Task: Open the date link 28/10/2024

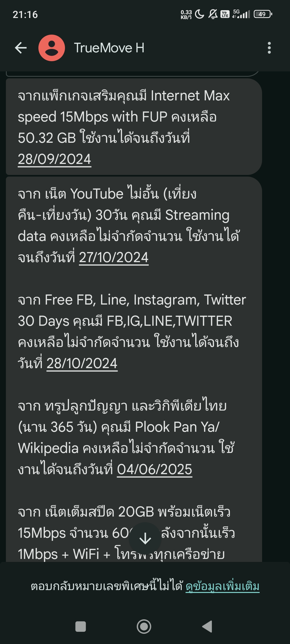Action: 82,364
